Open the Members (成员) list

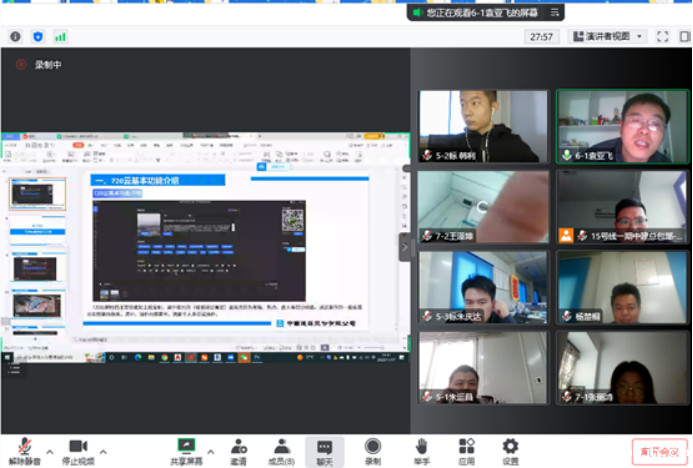click(283, 450)
